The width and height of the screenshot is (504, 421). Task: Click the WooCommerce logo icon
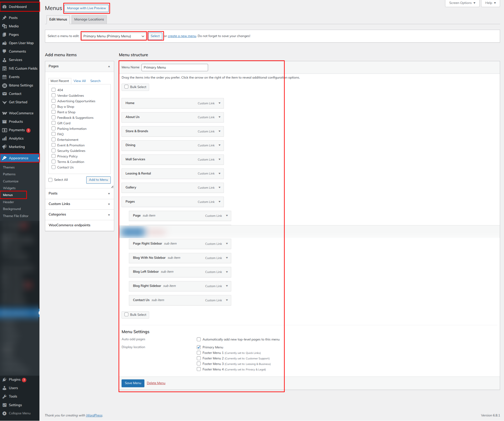pos(4,113)
